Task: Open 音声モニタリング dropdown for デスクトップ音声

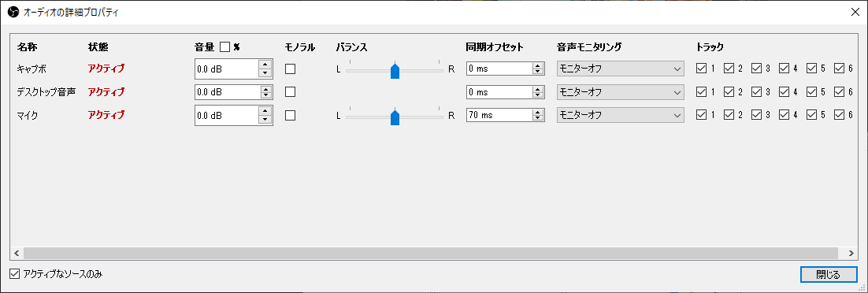Action: click(621, 92)
